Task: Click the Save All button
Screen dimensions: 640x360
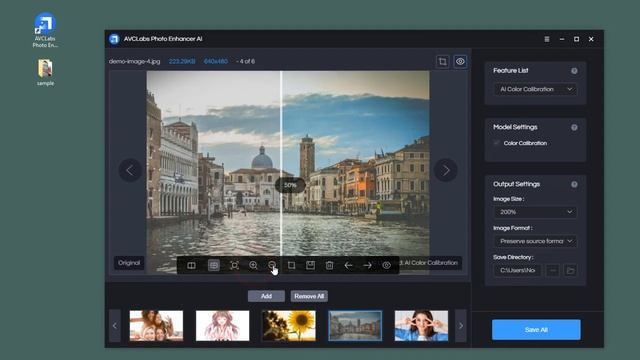Action: click(x=536, y=330)
